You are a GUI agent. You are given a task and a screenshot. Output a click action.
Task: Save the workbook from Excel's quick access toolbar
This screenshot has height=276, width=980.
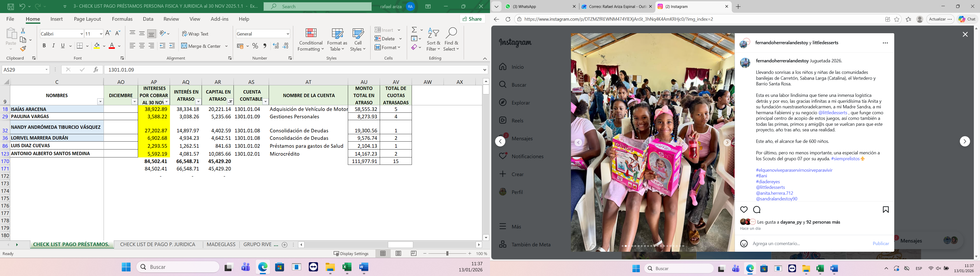pos(11,6)
